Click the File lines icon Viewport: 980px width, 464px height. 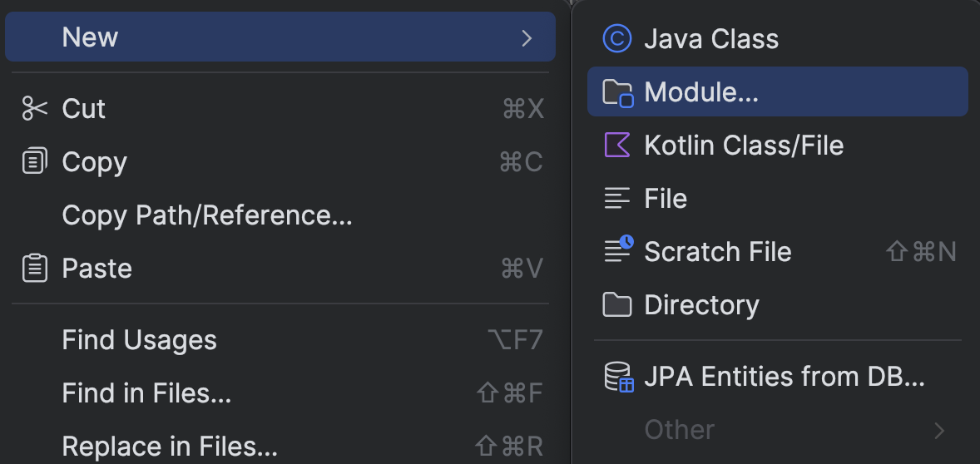[x=617, y=199]
